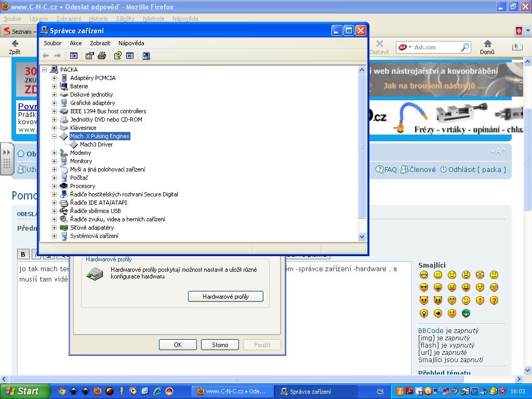Click the Zpět back arrow in Firefox
The height and width of the screenshot is (399, 532).
pos(15,47)
